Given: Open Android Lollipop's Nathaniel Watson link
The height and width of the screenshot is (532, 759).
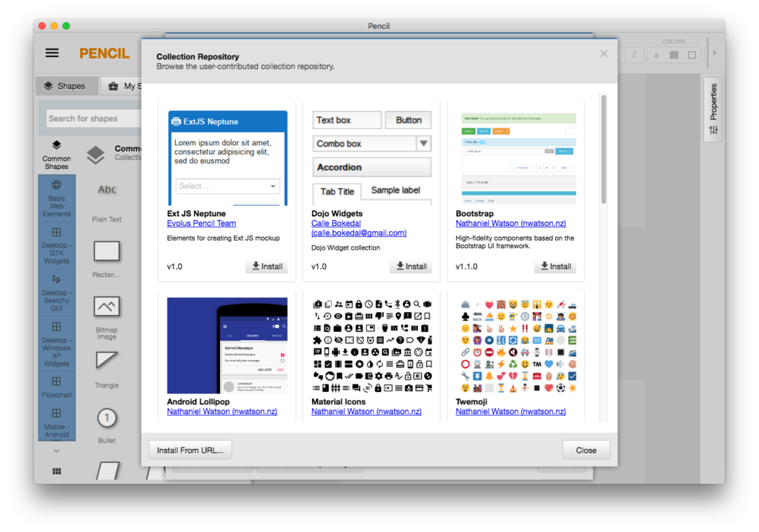Looking at the screenshot, I should [222, 411].
